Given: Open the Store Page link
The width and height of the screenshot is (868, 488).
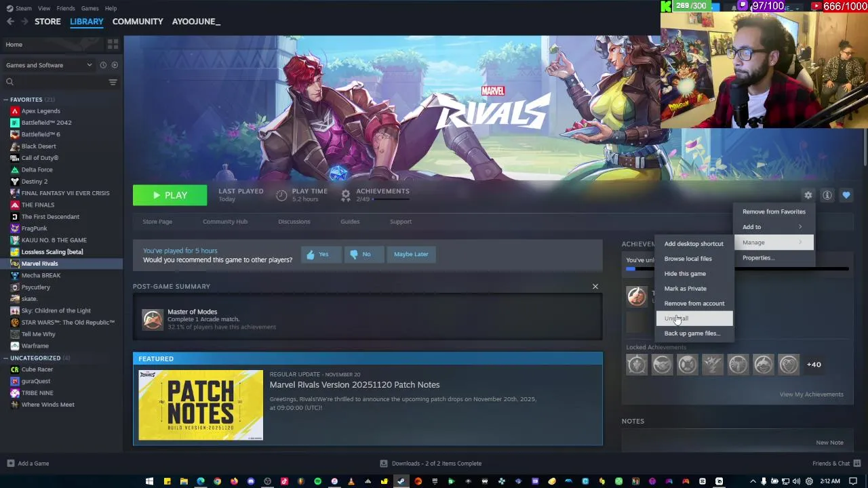Looking at the screenshot, I should [157, 222].
